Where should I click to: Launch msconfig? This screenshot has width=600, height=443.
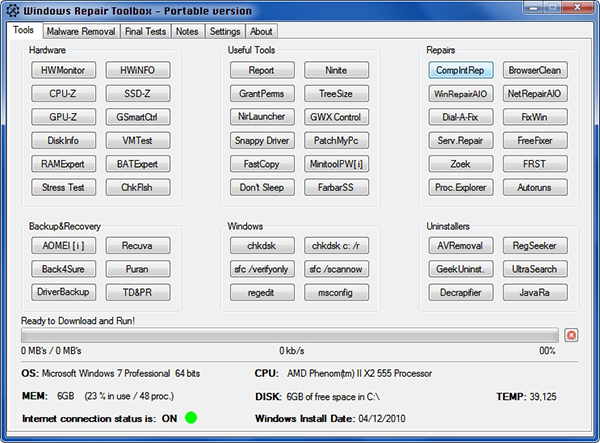pos(336,292)
